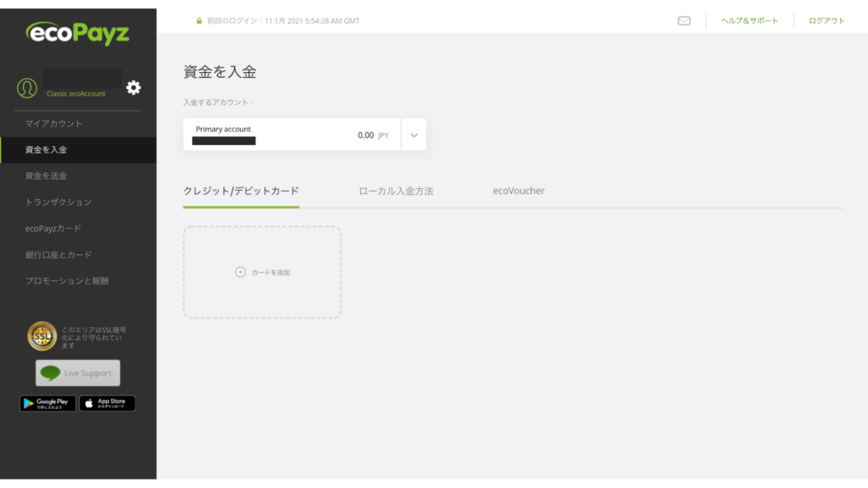Click the 入金するアカウント label
The height and width of the screenshot is (488, 868).
220,103
